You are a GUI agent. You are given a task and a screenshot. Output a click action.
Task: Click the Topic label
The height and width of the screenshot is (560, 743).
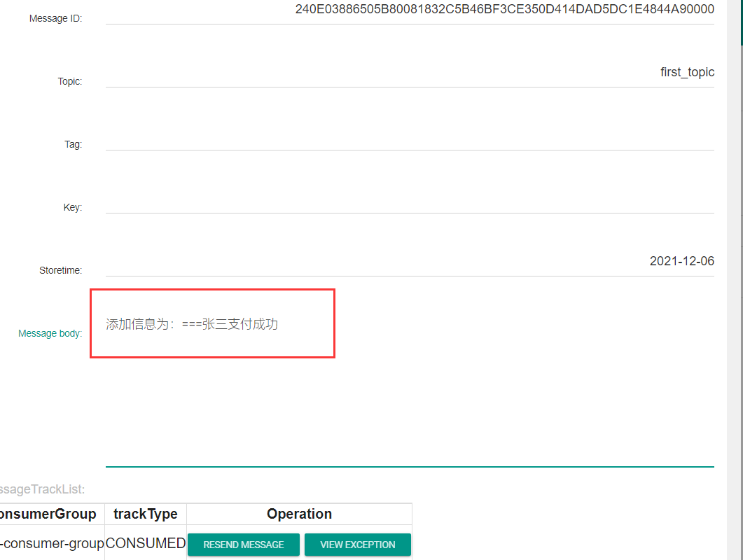69,81
